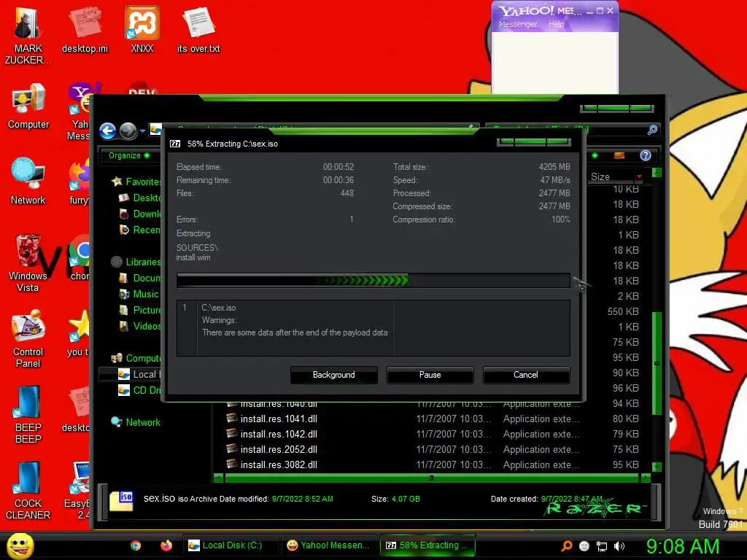Click the Explorer back arrow button
Viewport: 747px width, 560px height.
108,131
